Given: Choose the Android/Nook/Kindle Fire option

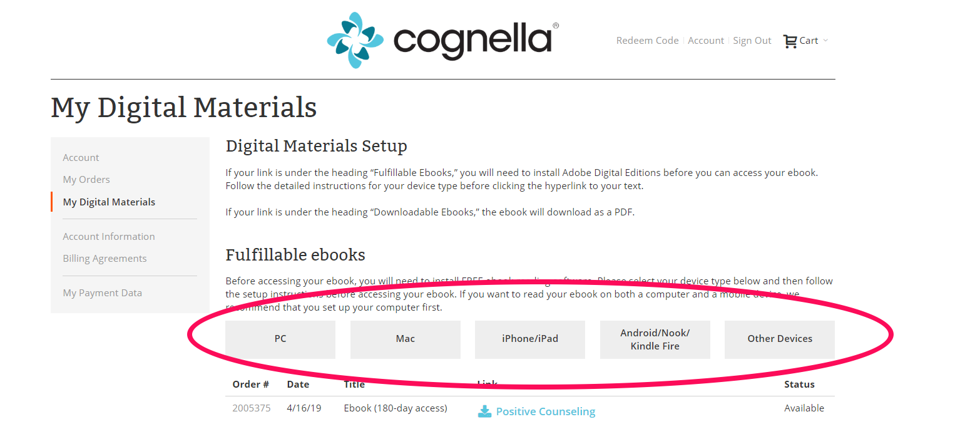Looking at the screenshot, I should pos(655,339).
